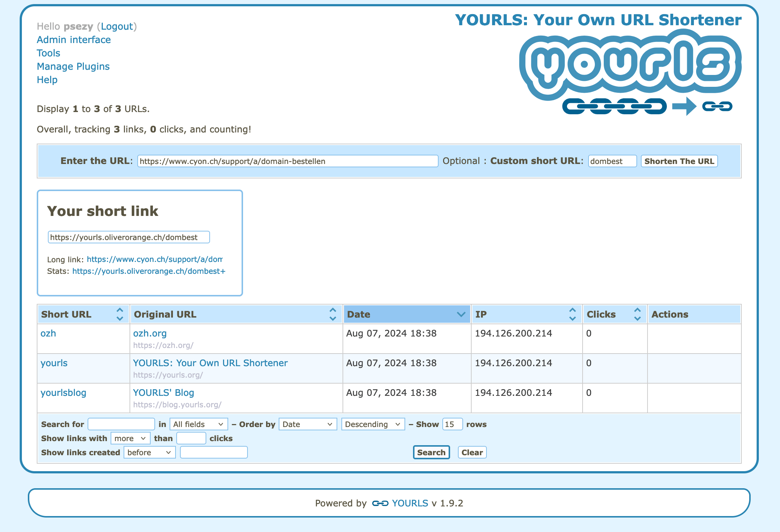Open the yourlsblog short URL link
This screenshot has width=780, height=532.
63,393
